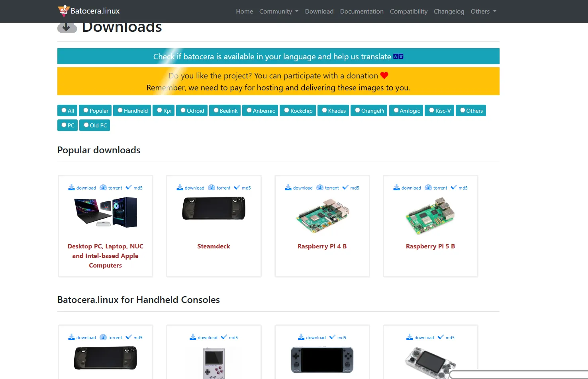Click the download icon for Steamdeck
The width and height of the screenshot is (588, 379).
[180, 188]
